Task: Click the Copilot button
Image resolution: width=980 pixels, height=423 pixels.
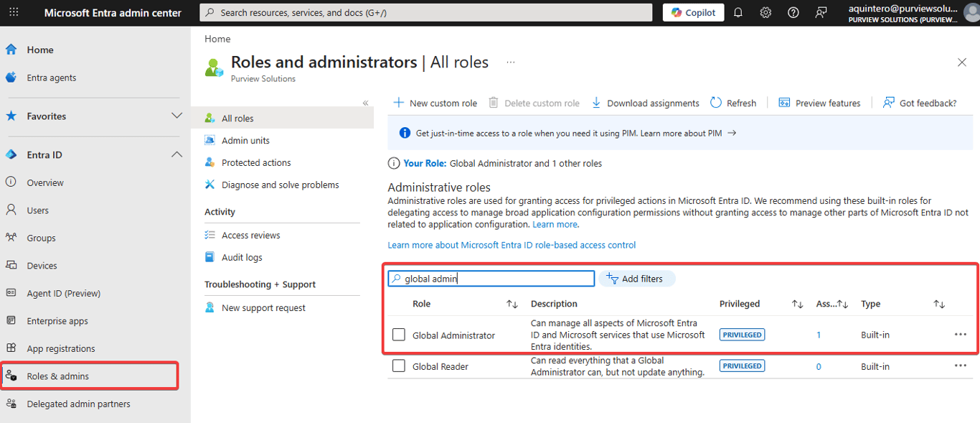Action: (x=692, y=12)
